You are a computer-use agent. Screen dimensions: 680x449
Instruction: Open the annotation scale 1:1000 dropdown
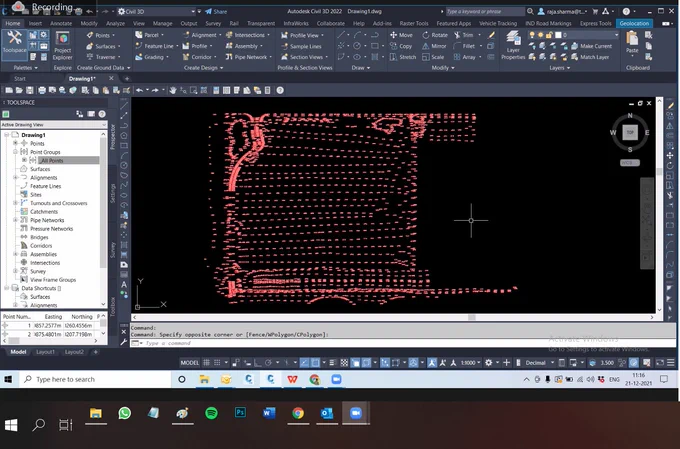(471, 363)
